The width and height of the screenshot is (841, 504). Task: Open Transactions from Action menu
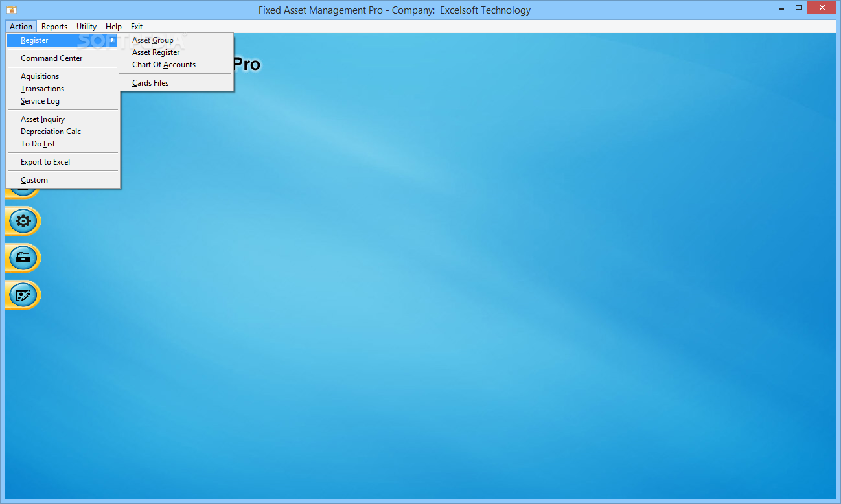(63, 89)
